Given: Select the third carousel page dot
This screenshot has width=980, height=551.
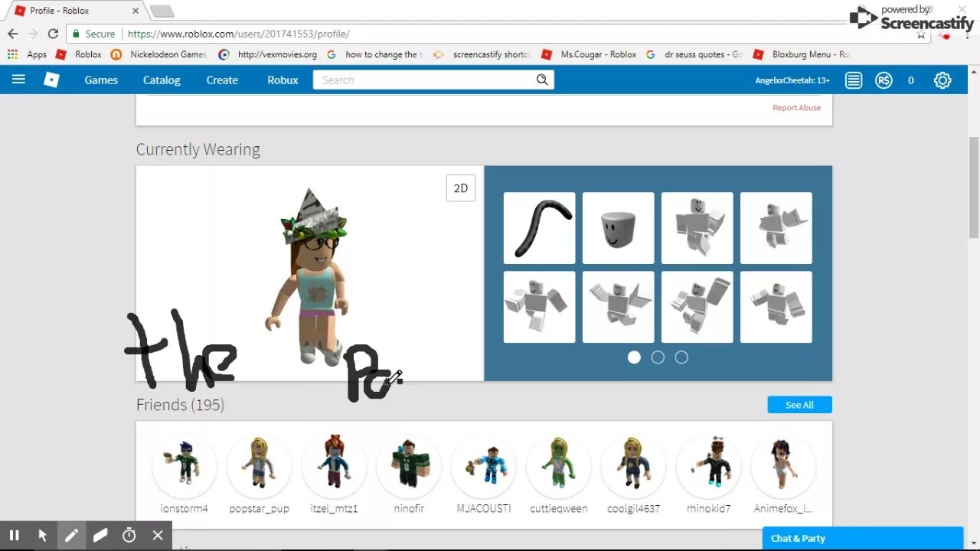Looking at the screenshot, I should [681, 357].
